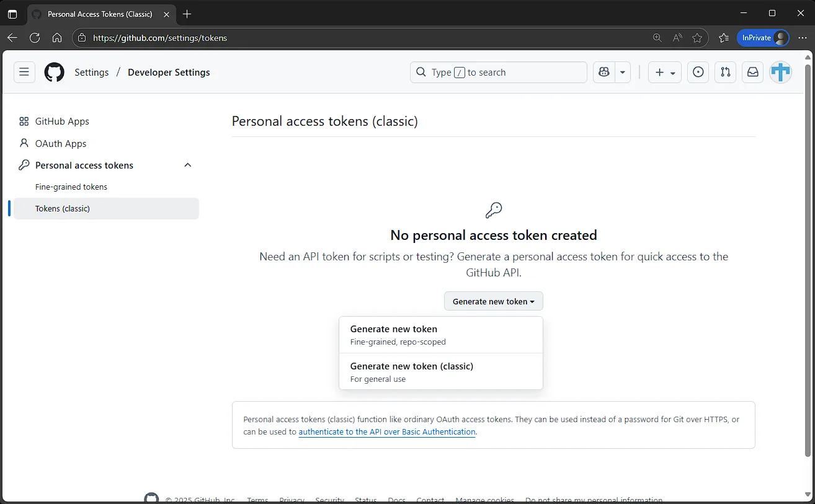Open OAuth Apps in the sidebar
Screen dimensions: 815x504
pyautogui.click(x=61, y=143)
